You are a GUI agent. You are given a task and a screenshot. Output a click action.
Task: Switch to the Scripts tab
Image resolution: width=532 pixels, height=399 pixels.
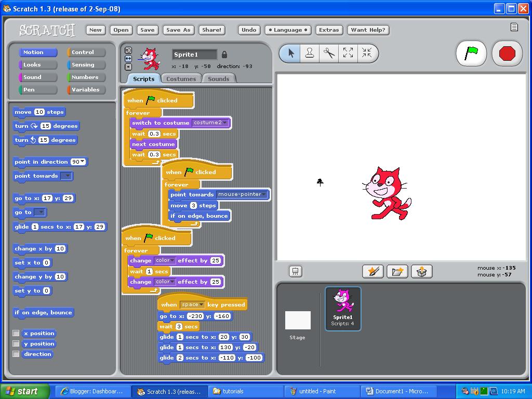[x=143, y=79]
